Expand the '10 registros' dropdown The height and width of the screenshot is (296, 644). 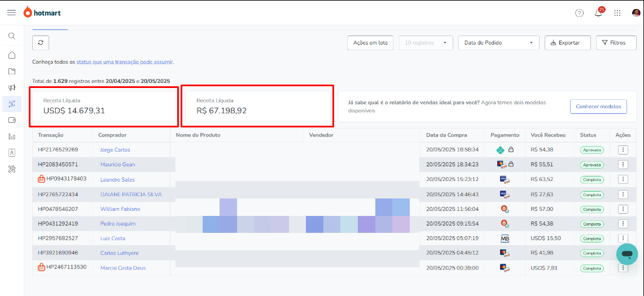point(426,43)
